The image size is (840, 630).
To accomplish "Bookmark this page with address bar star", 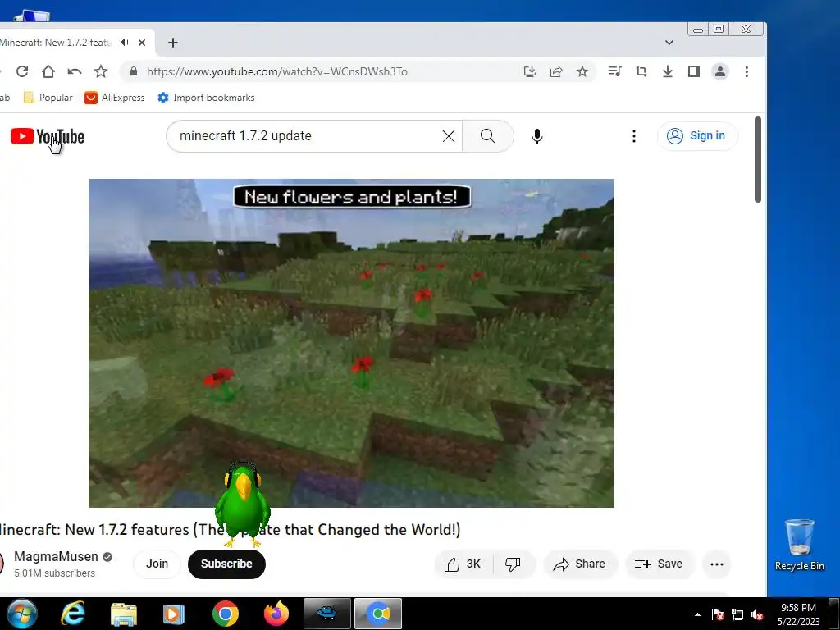I will click(582, 72).
